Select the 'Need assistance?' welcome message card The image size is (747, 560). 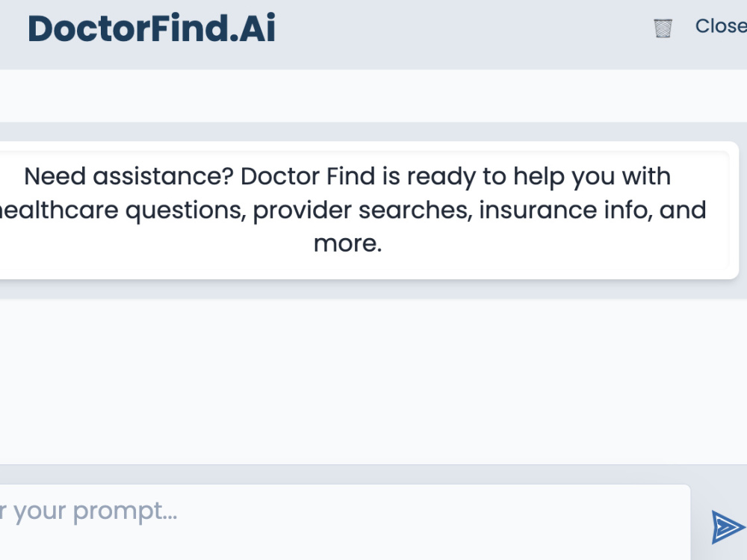pos(369,210)
